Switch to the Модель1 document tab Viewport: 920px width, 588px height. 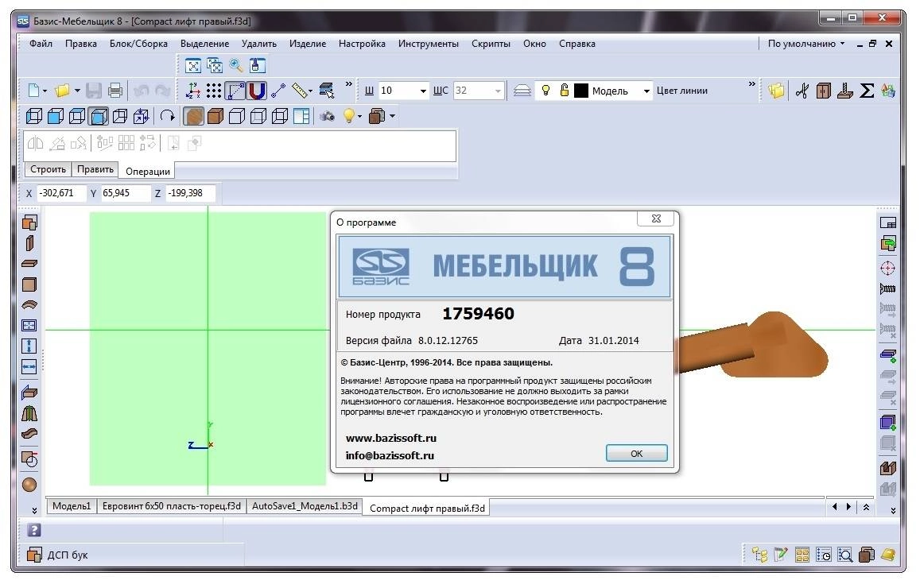click(x=72, y=506)
